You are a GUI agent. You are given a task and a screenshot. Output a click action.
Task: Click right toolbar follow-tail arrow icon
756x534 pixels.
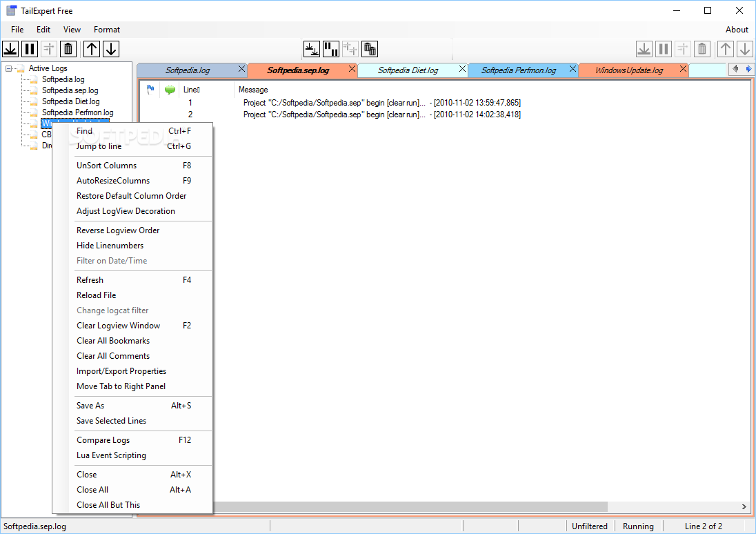point(644,49)
